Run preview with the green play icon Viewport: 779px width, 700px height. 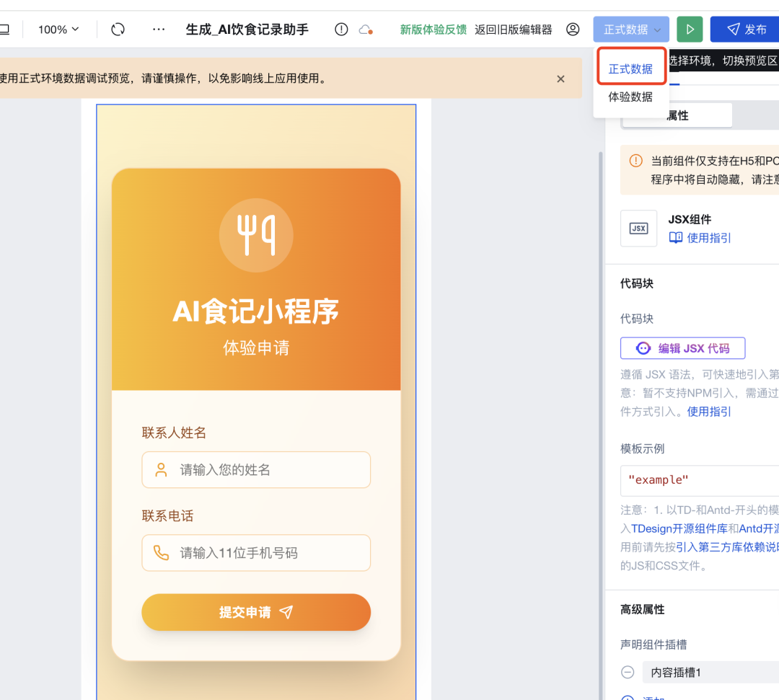coord(689,29)
